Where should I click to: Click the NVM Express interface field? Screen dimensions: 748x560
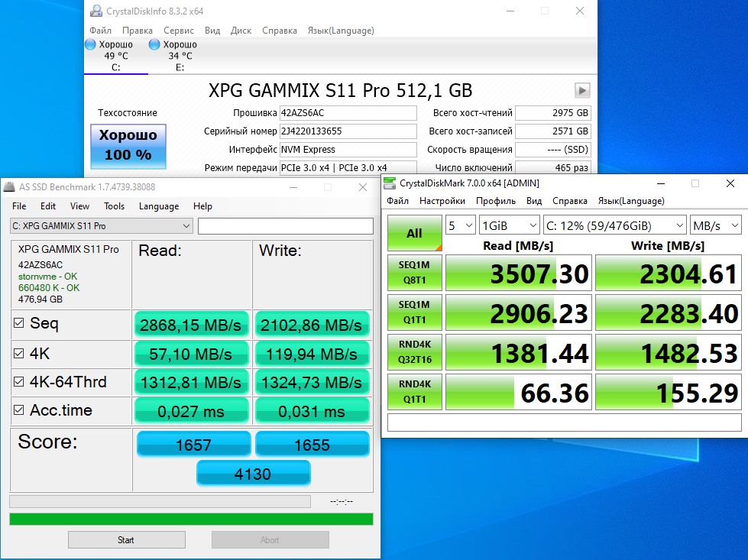[x=348, y=149]
